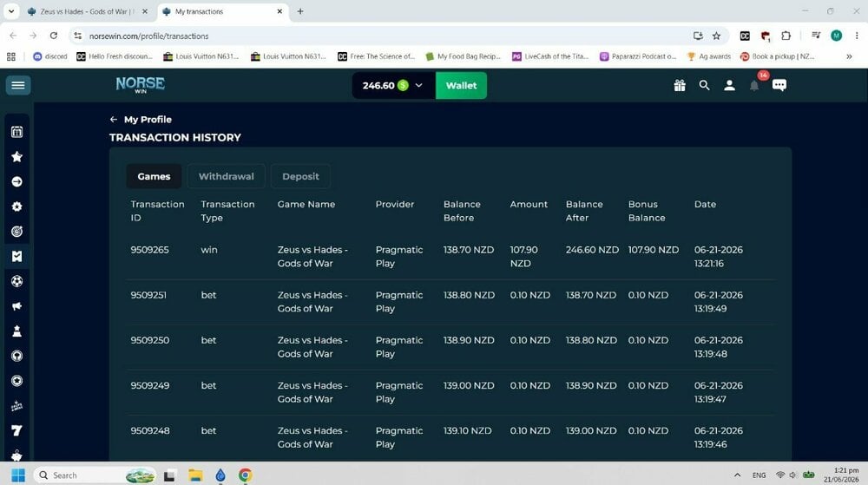Click the soccer ball sports icon
Screen dimensions: 868x485
pyautogui.click(x=17, y=281)
